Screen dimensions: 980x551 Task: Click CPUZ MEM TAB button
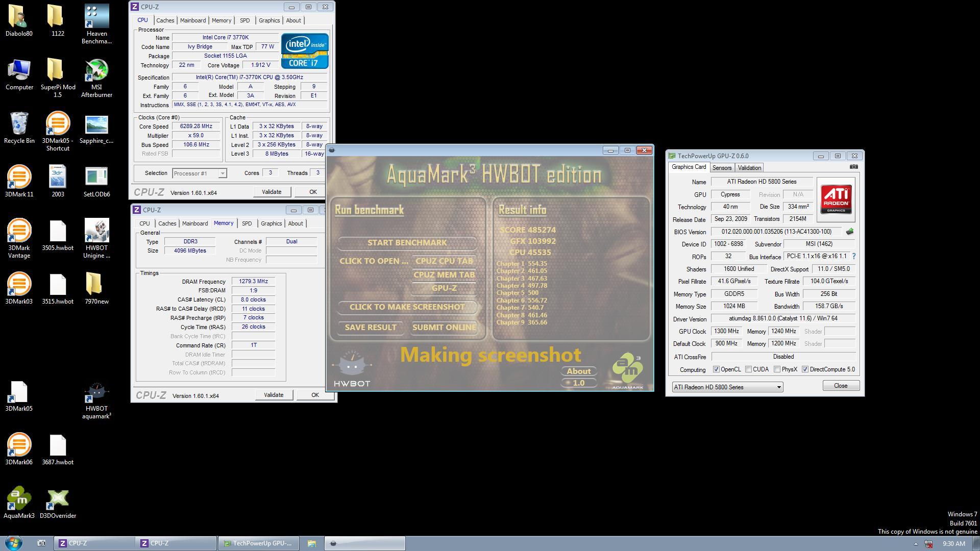pyautogui.click(x=444, y=275)
